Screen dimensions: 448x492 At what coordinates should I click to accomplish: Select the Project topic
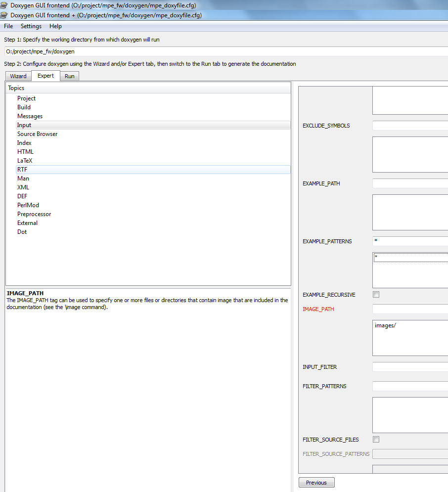click(x=26, y=98)
